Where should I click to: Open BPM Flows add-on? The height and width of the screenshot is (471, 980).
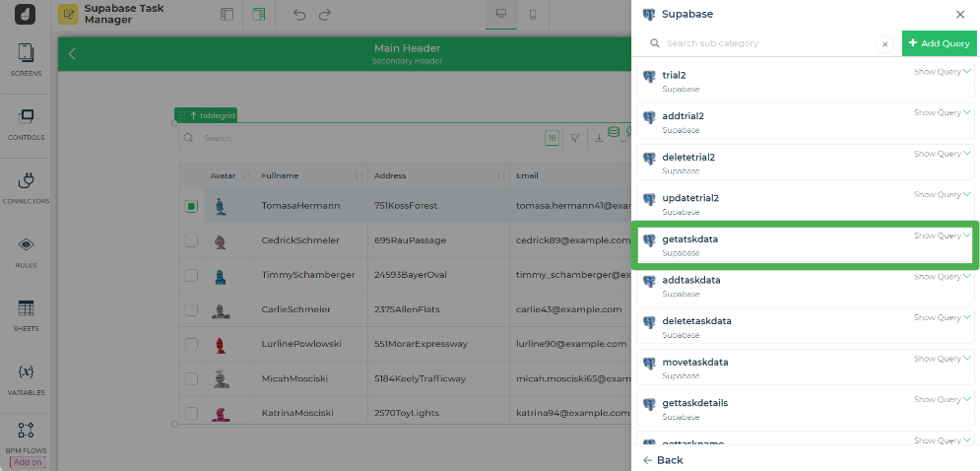tap(26, 444)
